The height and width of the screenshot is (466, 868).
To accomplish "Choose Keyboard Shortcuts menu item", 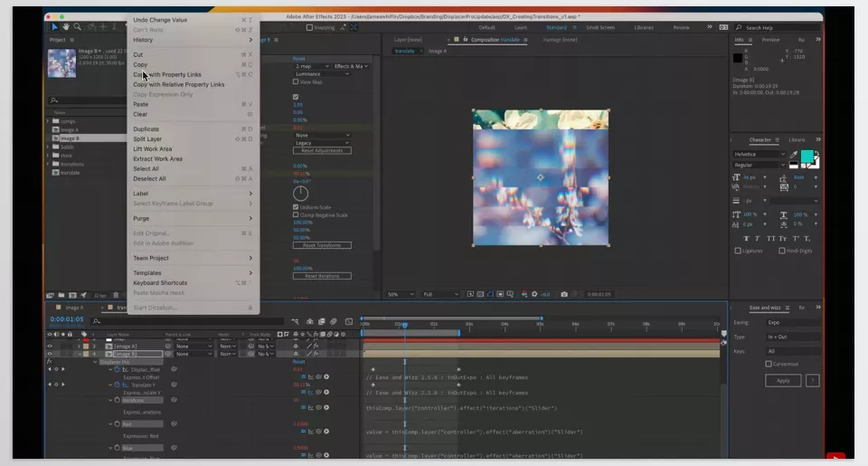I will pyautogui.click(x=160, y=282).
